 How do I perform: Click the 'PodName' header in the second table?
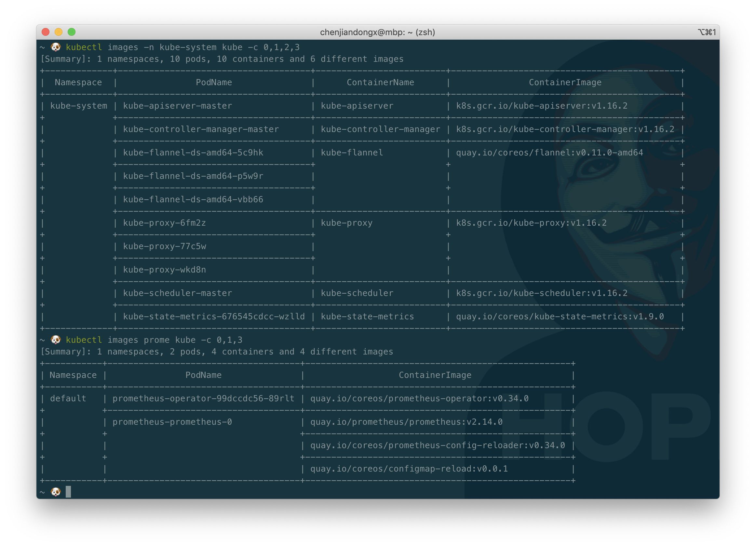point(203,375)
